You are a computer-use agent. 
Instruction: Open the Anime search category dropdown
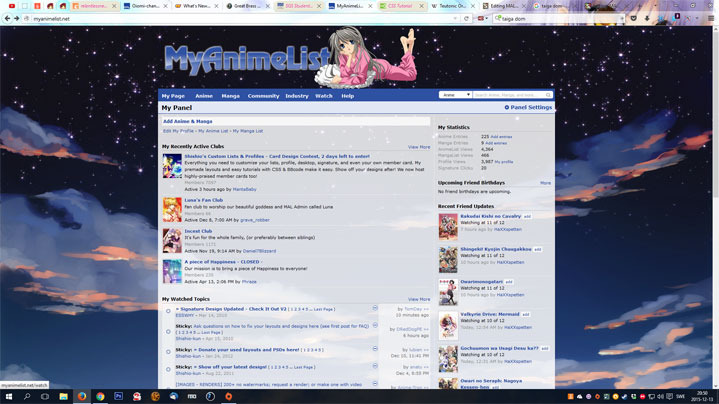tap(455, 95)
